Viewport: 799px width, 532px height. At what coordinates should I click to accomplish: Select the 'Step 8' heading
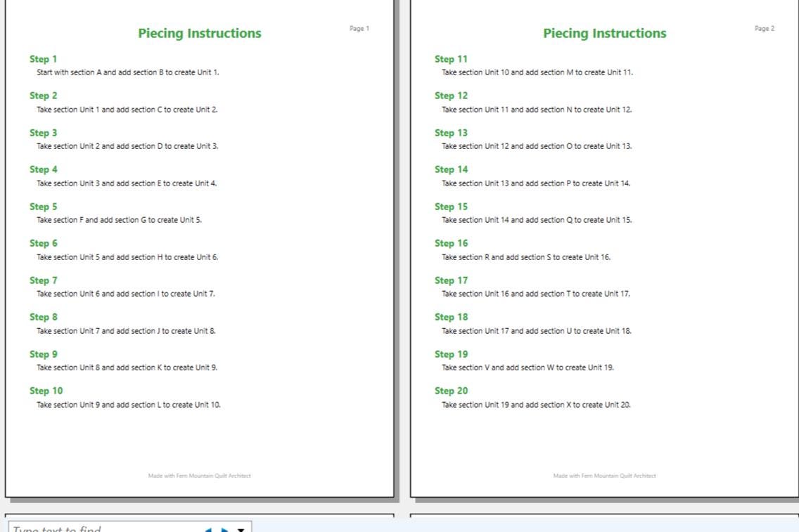pos(44,317)
